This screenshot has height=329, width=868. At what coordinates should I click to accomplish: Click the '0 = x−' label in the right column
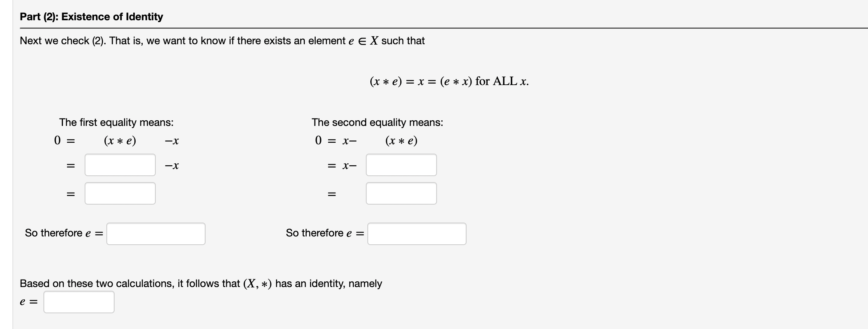click(335, 141)
